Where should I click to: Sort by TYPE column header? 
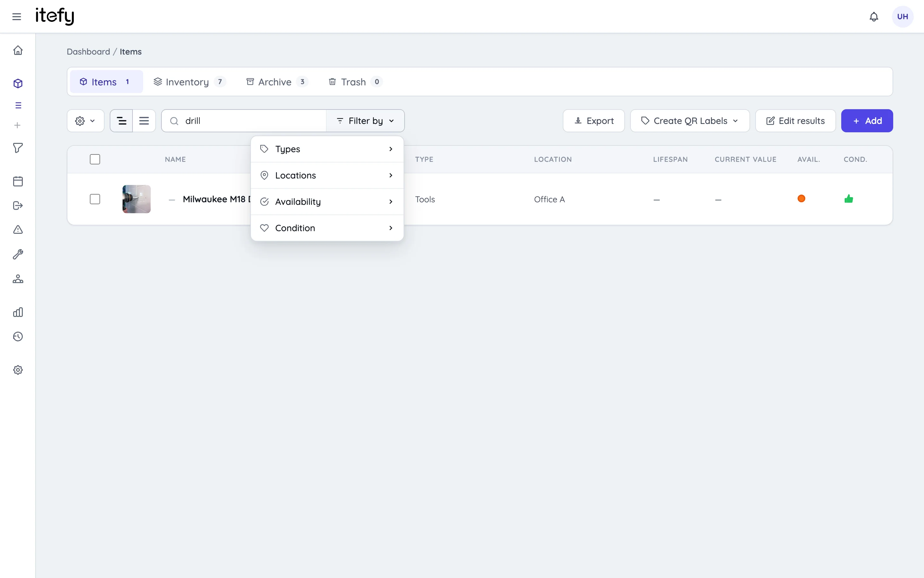coord(424,159)
